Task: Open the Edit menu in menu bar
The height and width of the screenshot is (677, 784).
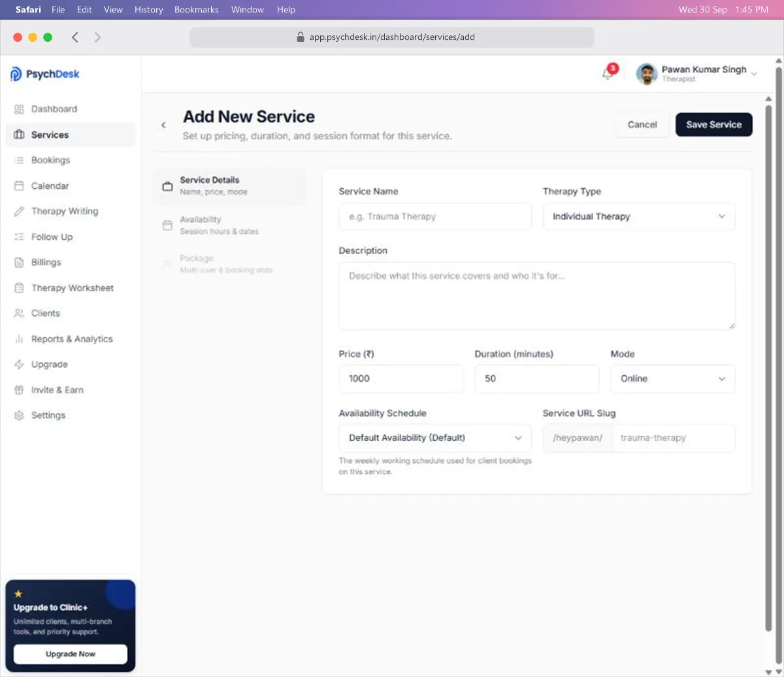Action: (84, 10)
